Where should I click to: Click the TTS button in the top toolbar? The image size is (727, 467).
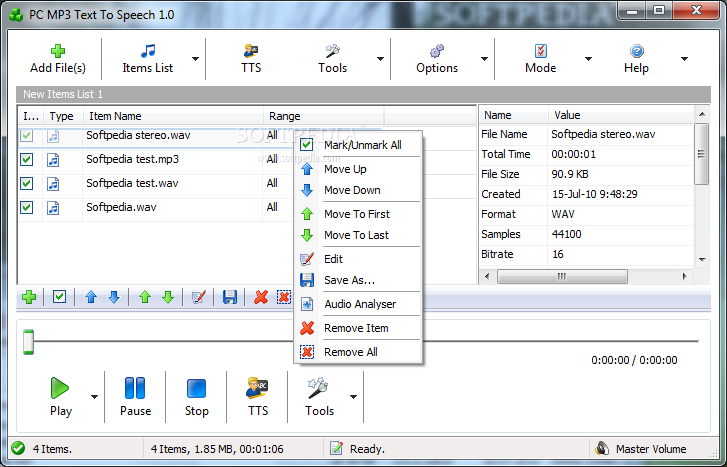[x=251, y=59]
